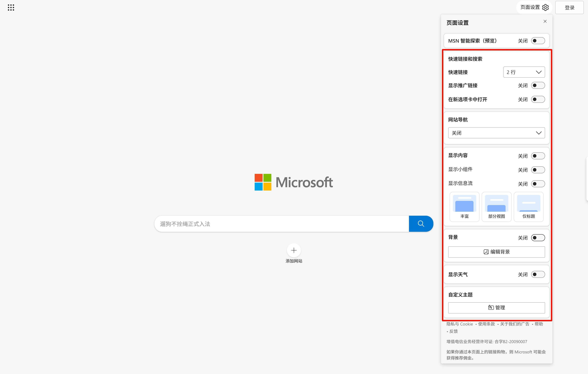Toggle 在新选项卡中打开 switch
The width and height of the screenshot is (588, 374).
(x=538, y=99)
